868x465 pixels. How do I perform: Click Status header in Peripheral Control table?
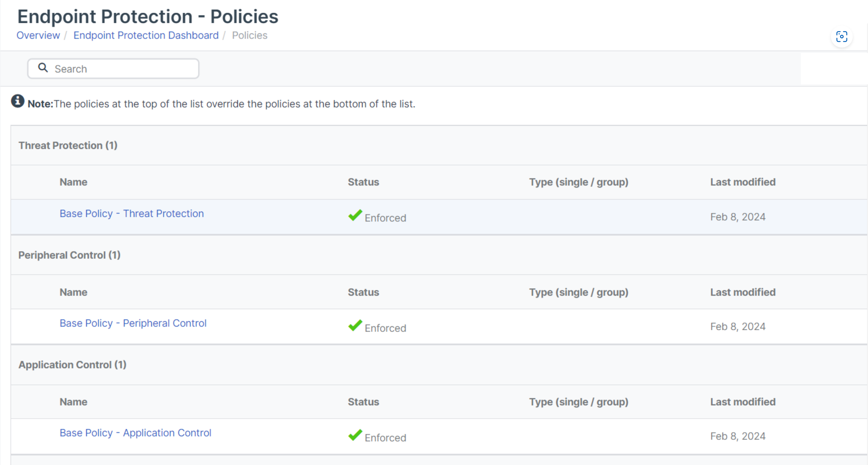point(363,292)
